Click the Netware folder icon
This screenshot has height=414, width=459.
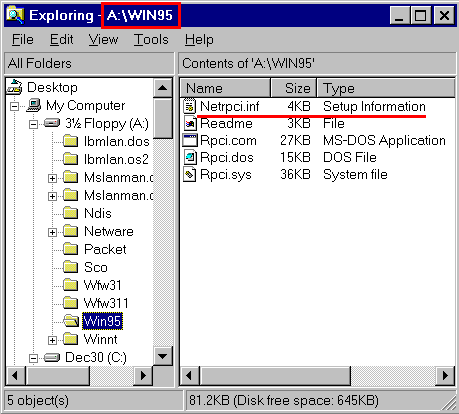click(70, 231)
